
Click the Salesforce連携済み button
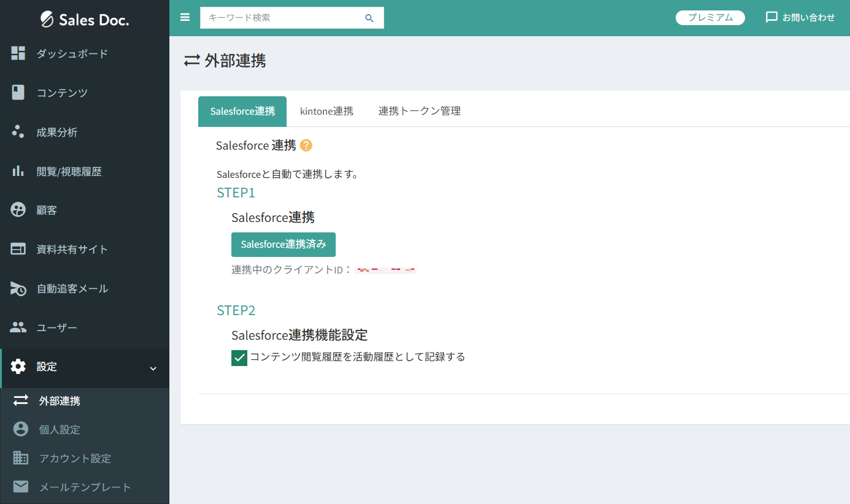click(x=284, y=244)
